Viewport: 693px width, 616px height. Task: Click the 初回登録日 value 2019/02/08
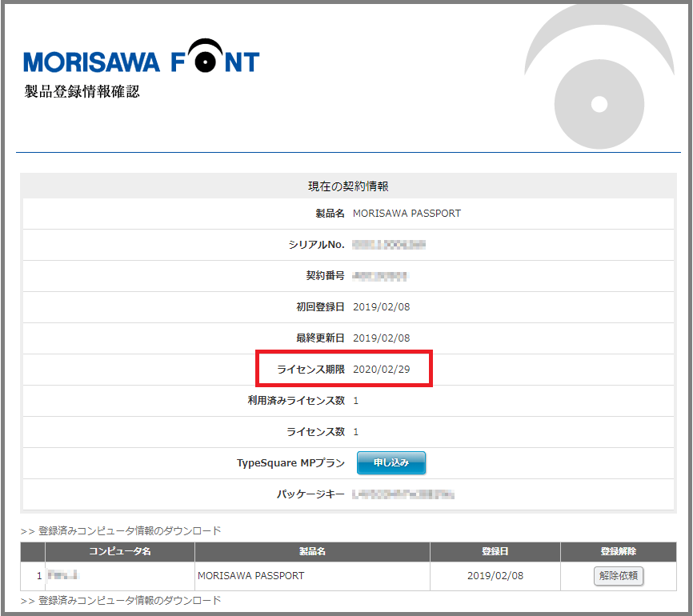pos(382,307)
